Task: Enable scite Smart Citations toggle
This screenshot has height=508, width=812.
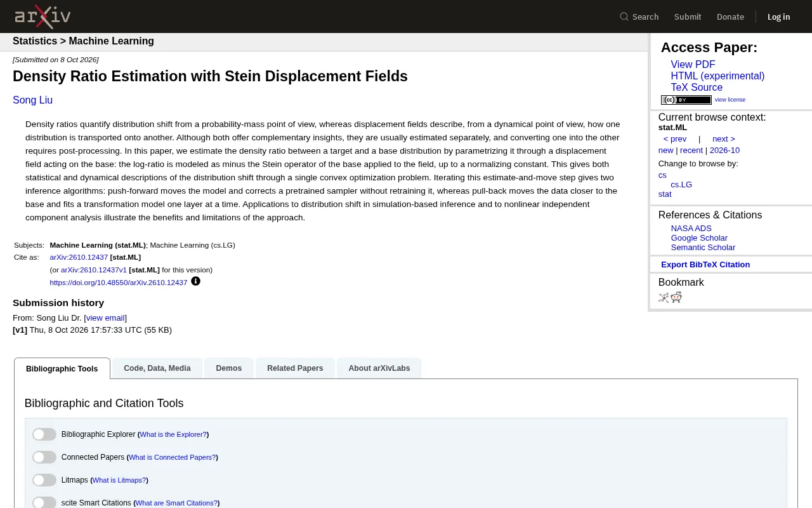Action: [44, 503]
